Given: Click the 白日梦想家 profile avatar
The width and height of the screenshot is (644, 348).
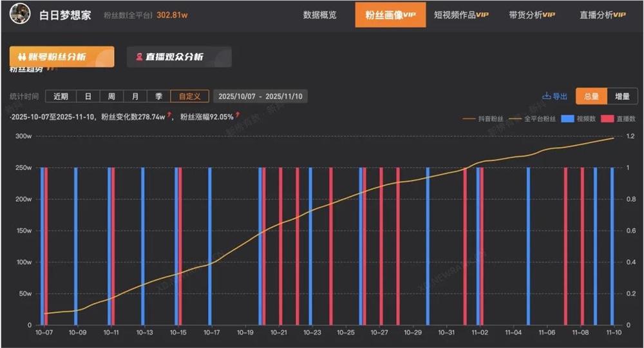Looking at the screenshot, I should pyautogui.click(x=20, y=14).
